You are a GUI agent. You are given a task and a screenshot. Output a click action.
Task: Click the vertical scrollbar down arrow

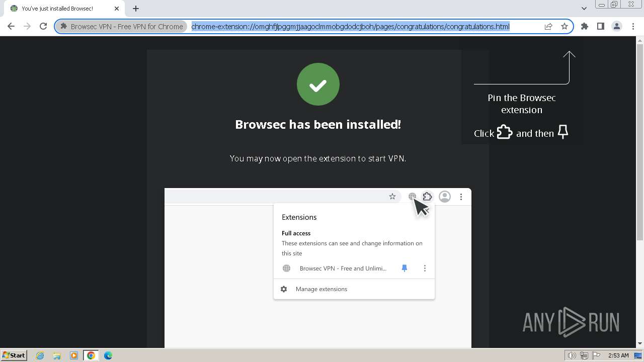(x=640, y=343)
